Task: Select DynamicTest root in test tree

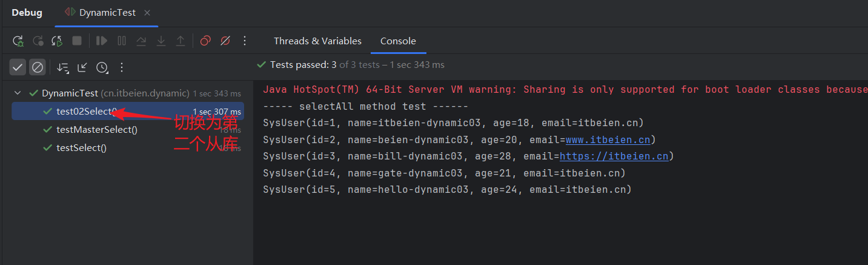Action: (127, 93)
